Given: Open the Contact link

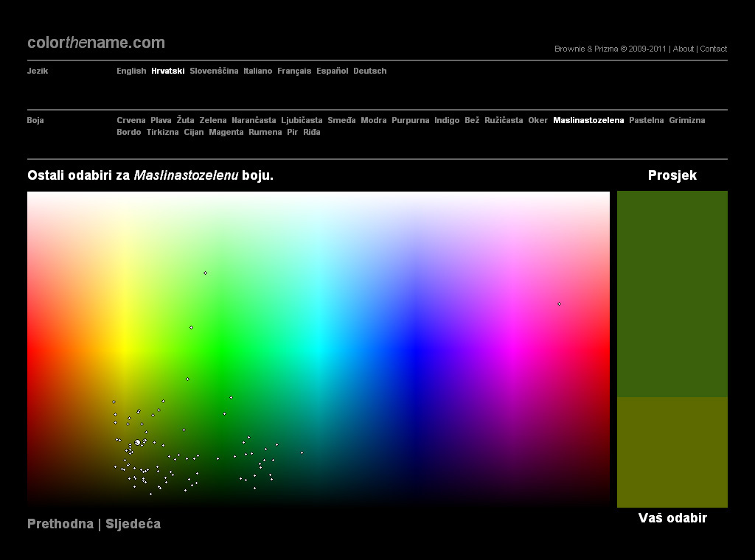Looking at the screenshot, I should (x=713, y=49).
